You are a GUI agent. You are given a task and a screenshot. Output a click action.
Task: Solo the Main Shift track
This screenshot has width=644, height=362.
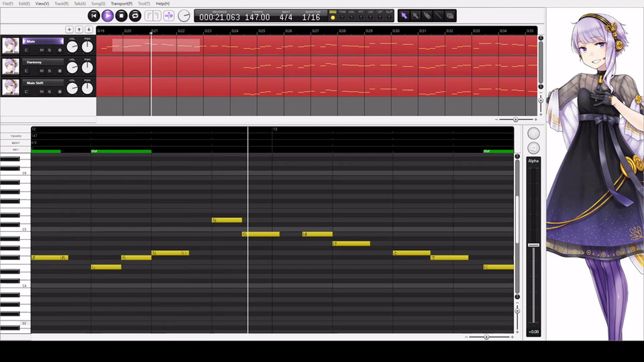coord(49,92)
